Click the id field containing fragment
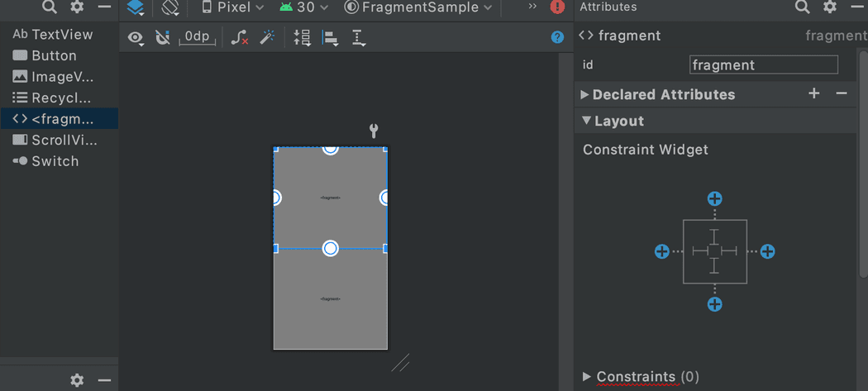This screenshot has height=391, width=868. point(764,64)
